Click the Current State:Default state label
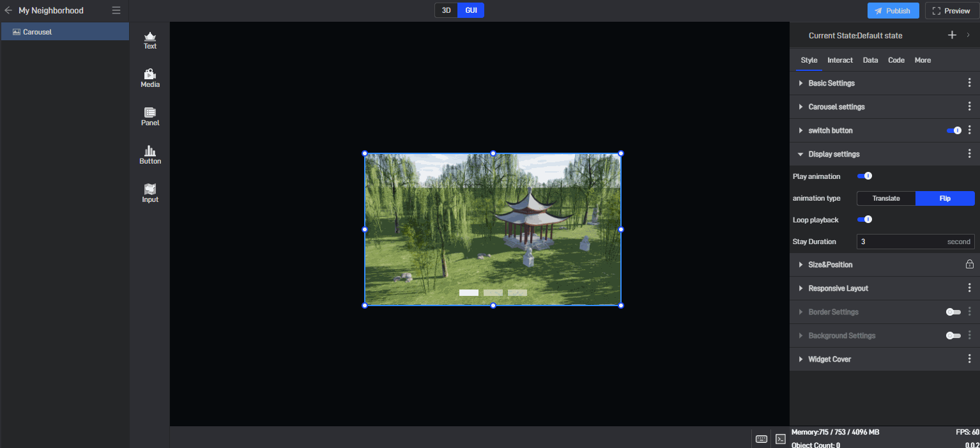 [855, 36]
